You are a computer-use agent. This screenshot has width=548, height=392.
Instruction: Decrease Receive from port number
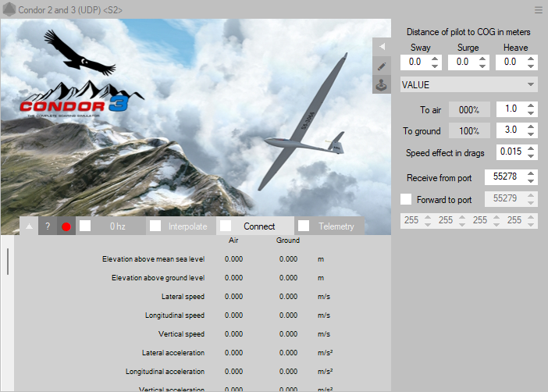531,181
